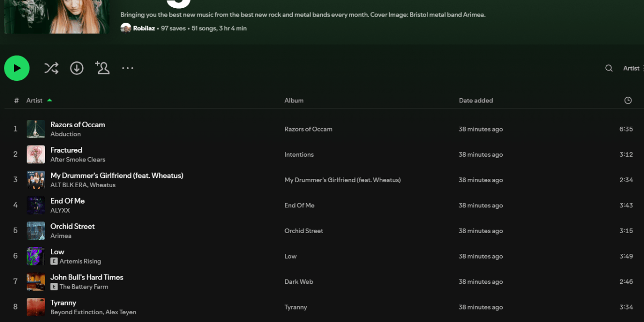Click the Robilaz profile avatar

pos(126,28)
